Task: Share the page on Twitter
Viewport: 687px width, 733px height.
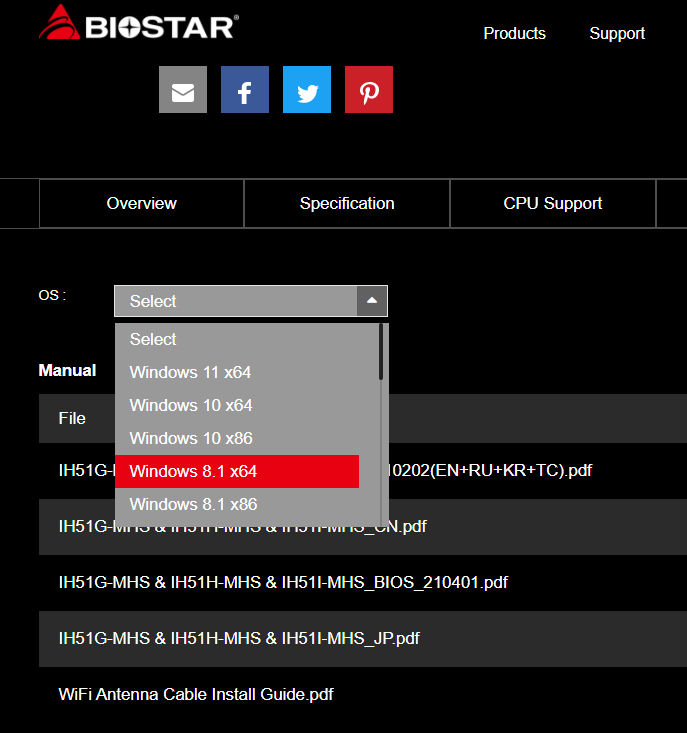Action: click(x=307, y=89)
